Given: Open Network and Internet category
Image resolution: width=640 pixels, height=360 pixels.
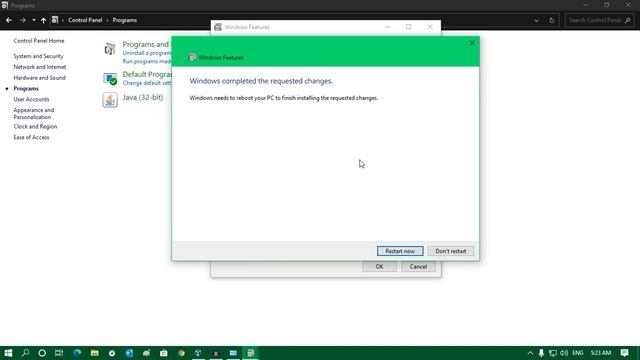Looking at the screenshot, I should coord(40,67).
